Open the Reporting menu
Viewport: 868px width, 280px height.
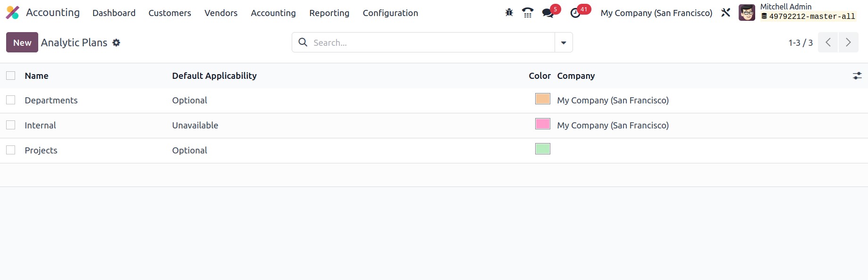[329, 13]
